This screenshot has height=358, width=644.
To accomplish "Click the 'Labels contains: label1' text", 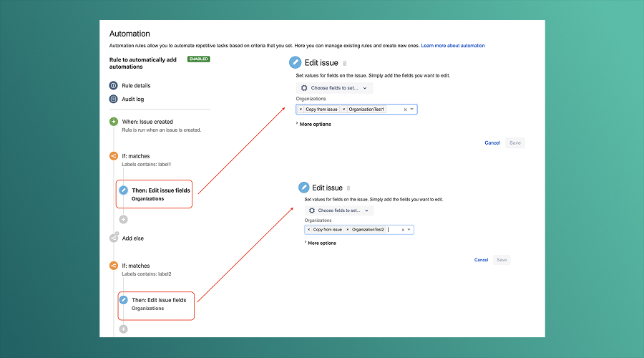I will (146, 165).
